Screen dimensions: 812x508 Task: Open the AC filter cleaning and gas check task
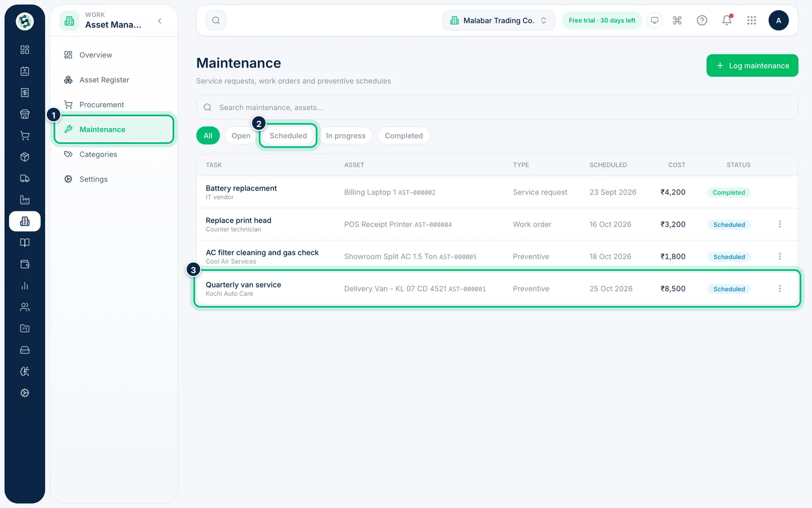point(262,252)
